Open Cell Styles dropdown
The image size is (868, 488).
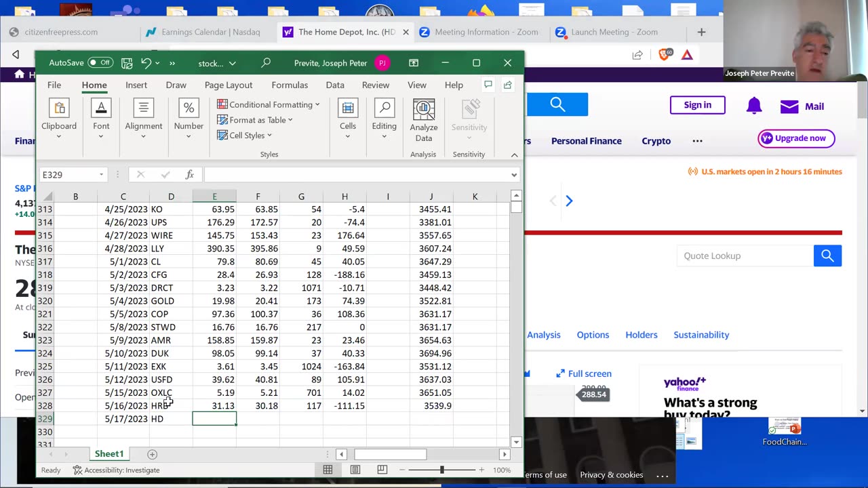(x=245, y=136)
